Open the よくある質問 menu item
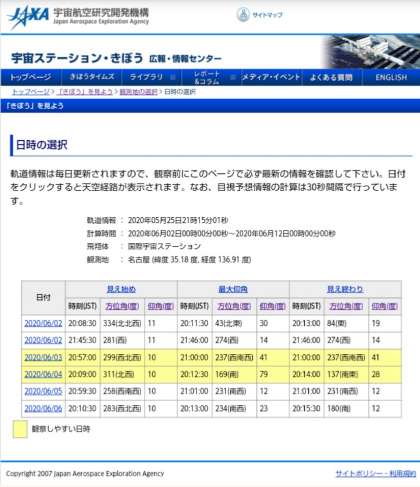 tap(331, 77)
